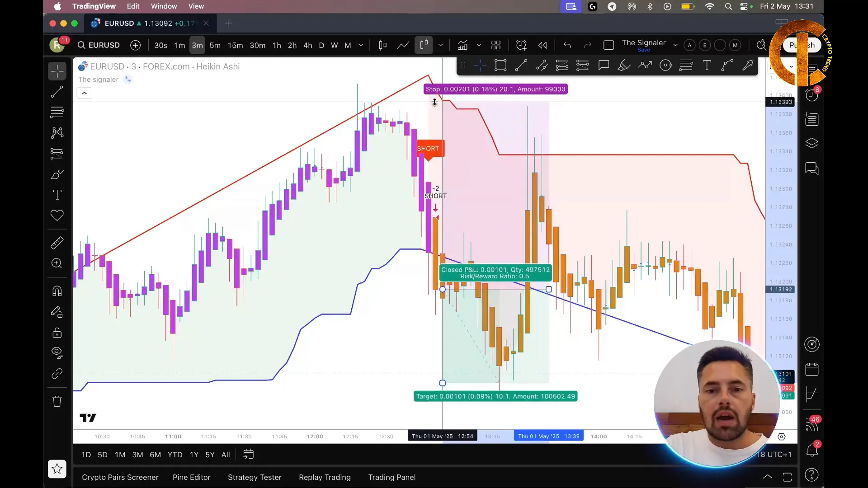Hide all drawings with eye icon
The image size is (868, 488).
57,353
